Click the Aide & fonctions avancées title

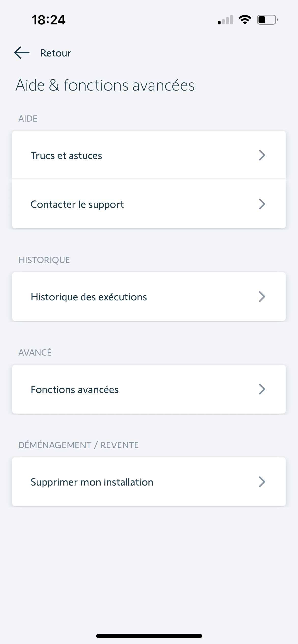click(x=105, y=85)
